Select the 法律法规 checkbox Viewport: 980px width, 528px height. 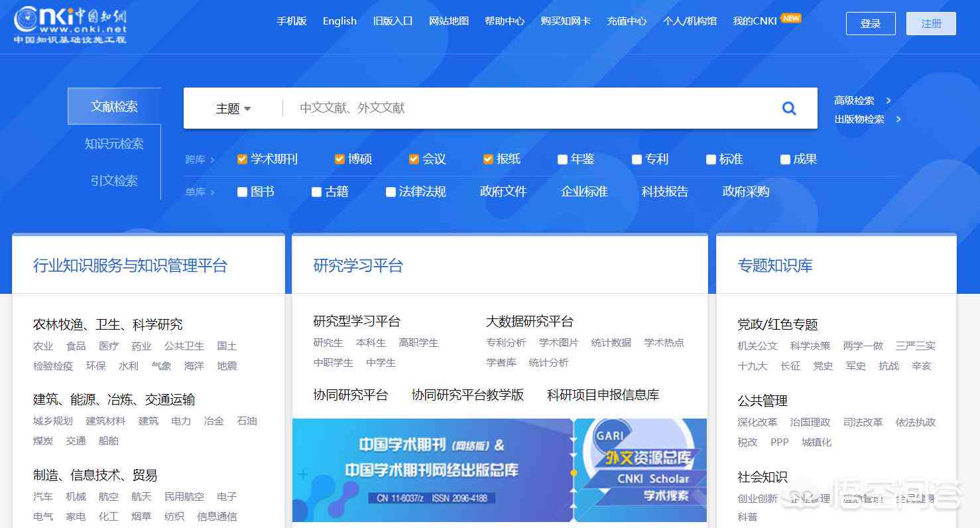[x=391, y=192]
